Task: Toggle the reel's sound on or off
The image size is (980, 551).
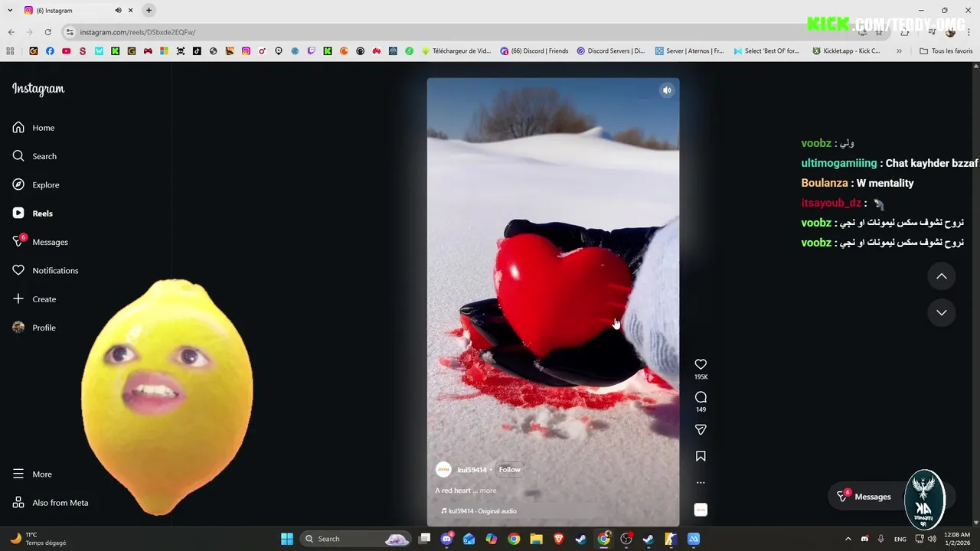Action: click(667, 90)
